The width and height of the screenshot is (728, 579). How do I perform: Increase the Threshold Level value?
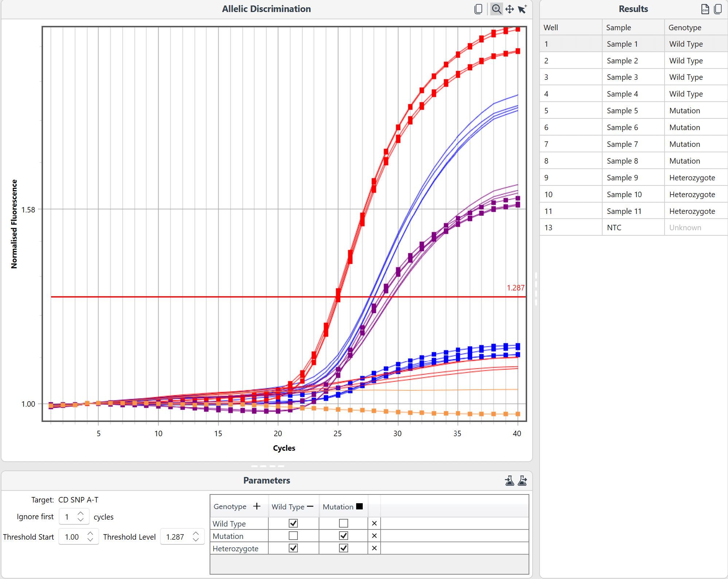point(196,533)
